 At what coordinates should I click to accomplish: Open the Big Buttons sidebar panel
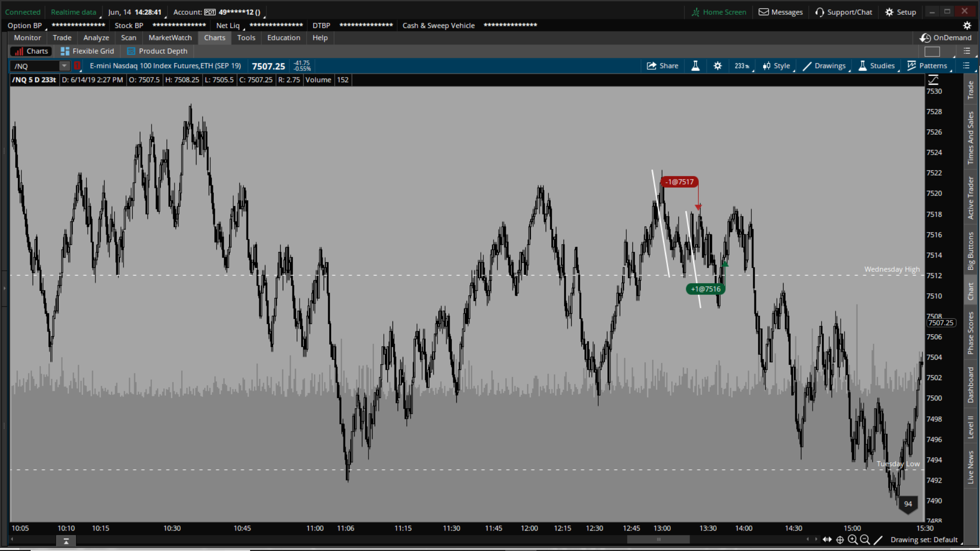click(971, 251)
